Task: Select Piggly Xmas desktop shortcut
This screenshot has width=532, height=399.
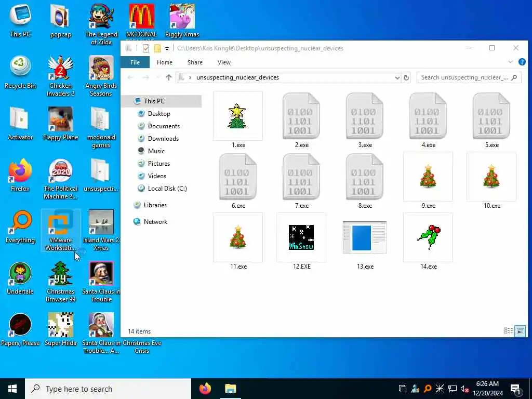Action: click(182, 21)
